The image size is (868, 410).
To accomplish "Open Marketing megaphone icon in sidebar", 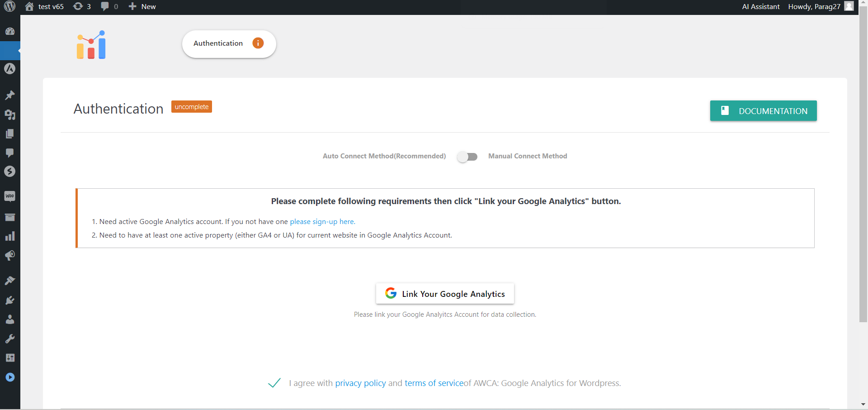I will coord(10,256).
